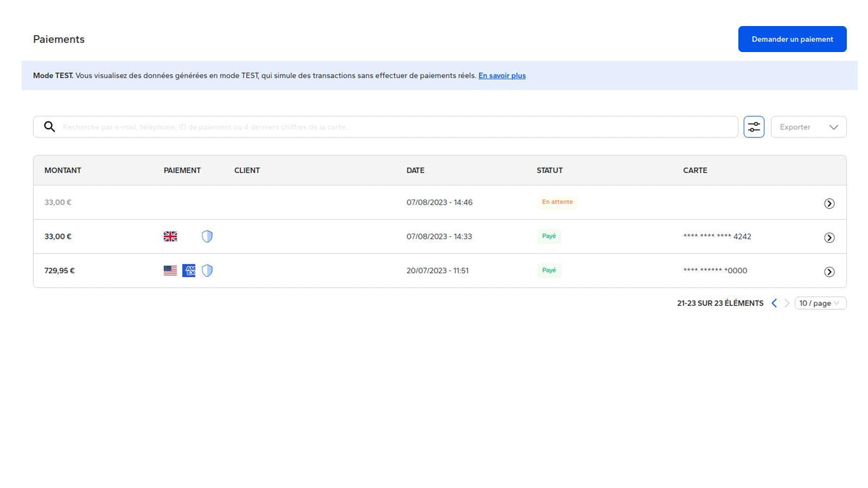
Task: Click the 21-23 SUR 23 ÉLÉMENTS pagination text
Action: tap(720, 304)
